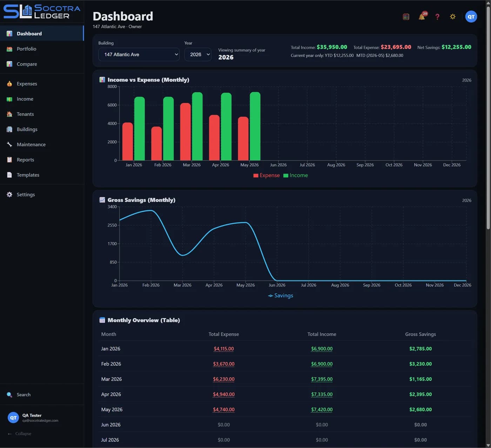
Task: Open Mar 2026 income $7,395.00 link
Action: pos(322,379)
